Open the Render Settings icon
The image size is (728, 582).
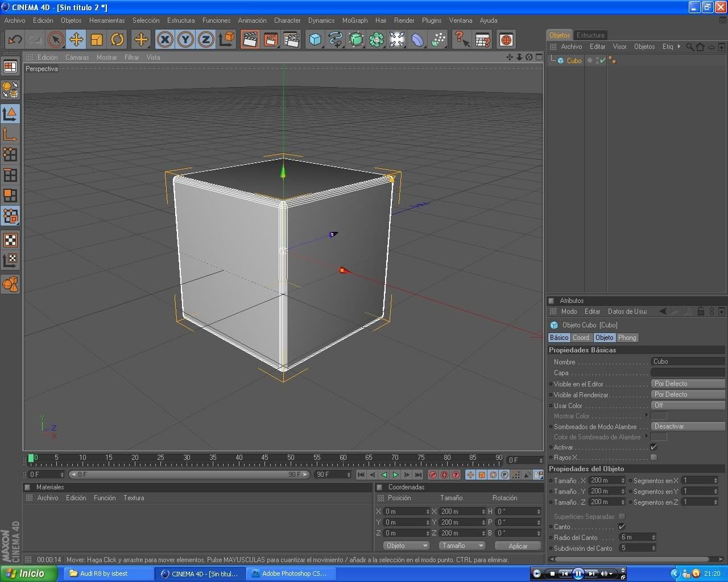(x=291, y=39)
